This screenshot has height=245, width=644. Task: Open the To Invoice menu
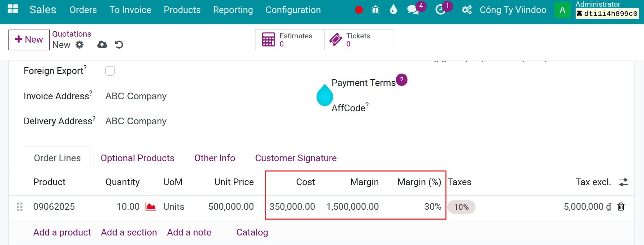(130, 10)
